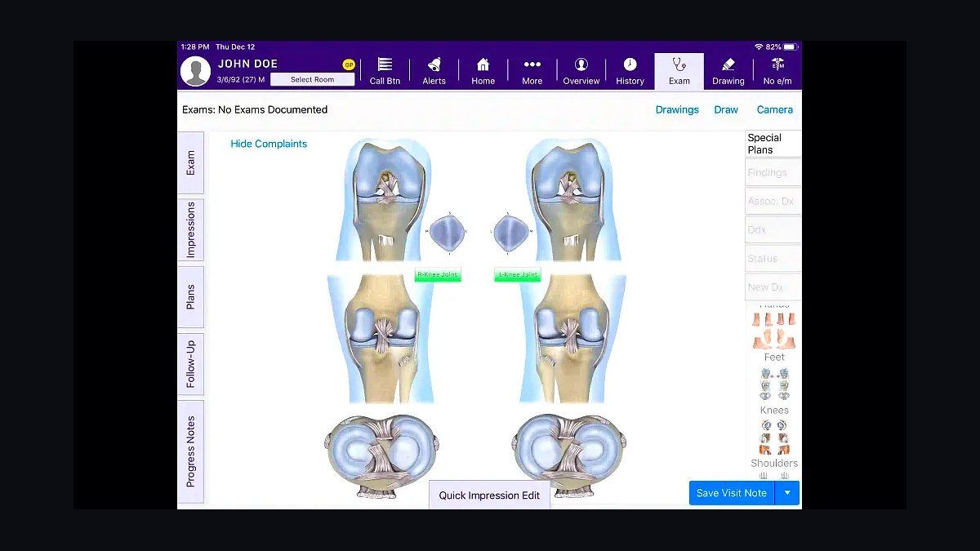Screen dimensions: 980x551
Task: Switch to the Impressions side tab
Action: coord(190,229)
